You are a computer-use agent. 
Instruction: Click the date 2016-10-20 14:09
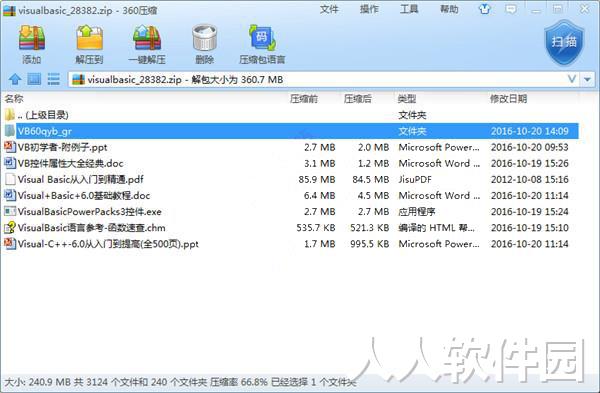pos(530,131)
